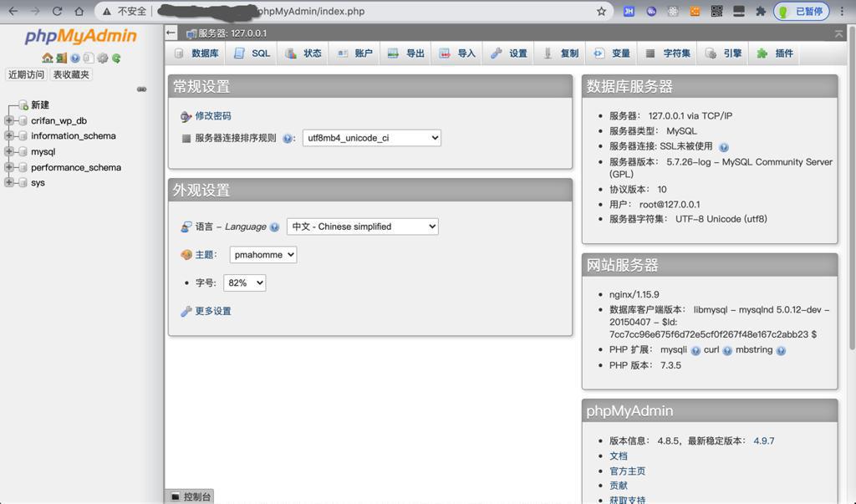Click the help icon after SSL未被使用
The image size is (856, 504).
coord(724,147)
